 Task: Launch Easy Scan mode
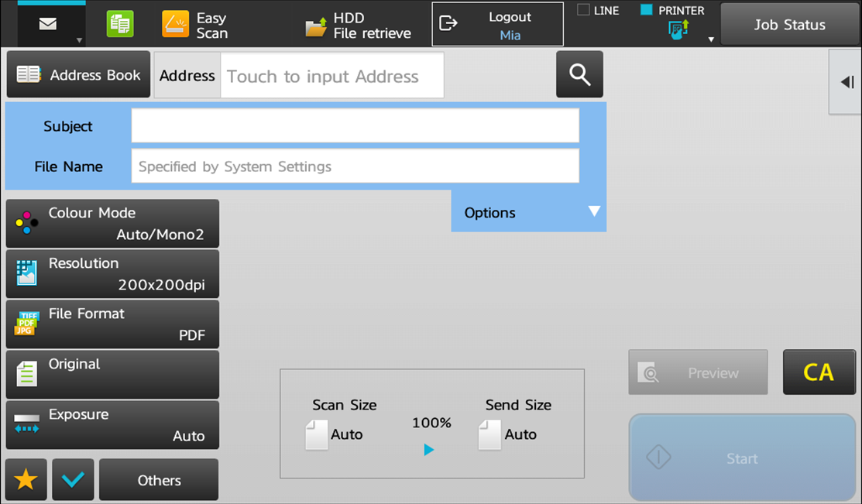click(x=195, y=25)
